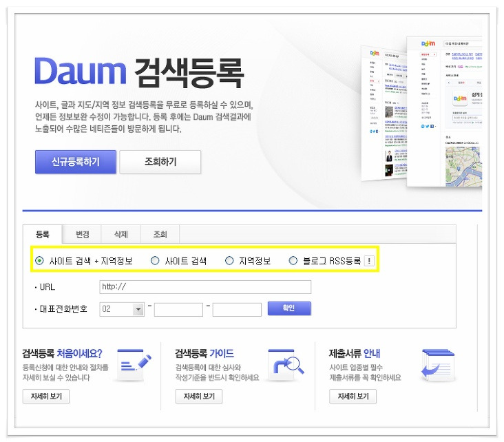Open the 조회 tab
This screenshot has width=504, height=442.
coord(160,234)
